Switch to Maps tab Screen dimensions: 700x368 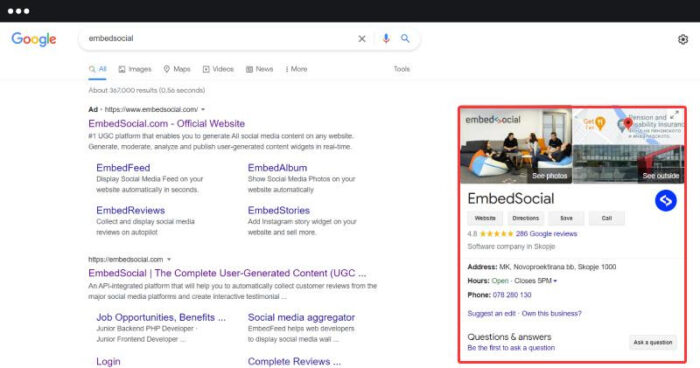click(177, 69)
